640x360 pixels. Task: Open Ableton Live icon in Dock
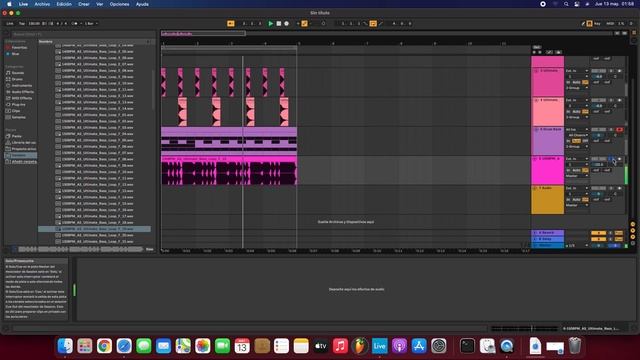click(x=379, y=346)
